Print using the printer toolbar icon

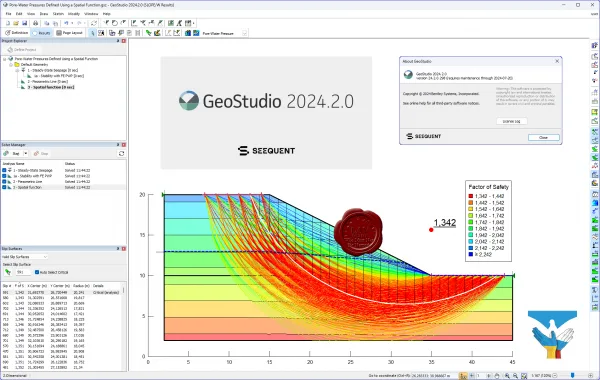click(35, 23)
